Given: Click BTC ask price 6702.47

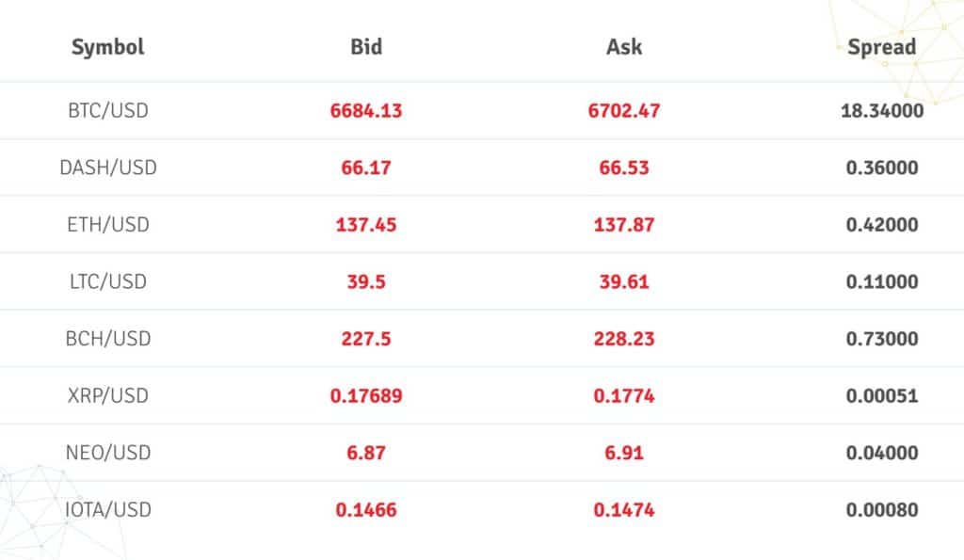Looking at the screenshot, I should point(624,111).
